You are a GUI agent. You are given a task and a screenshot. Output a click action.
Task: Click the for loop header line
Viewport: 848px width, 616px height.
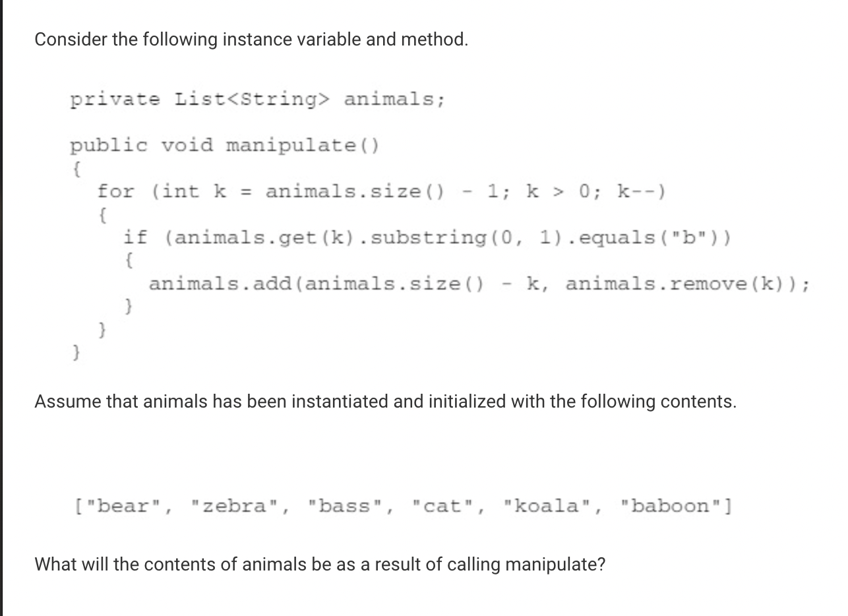(x=383, y=192)
